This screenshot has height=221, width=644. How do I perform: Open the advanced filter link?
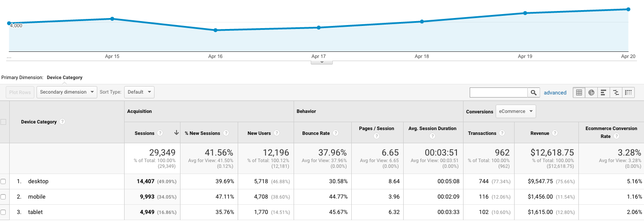pos(555,93)
